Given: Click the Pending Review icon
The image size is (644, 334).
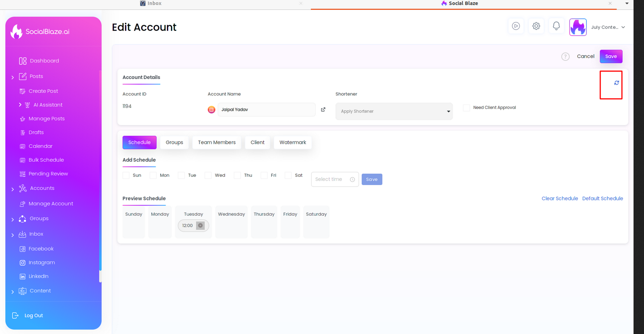Looking at the screenshot, I should (x=22, y=174).
